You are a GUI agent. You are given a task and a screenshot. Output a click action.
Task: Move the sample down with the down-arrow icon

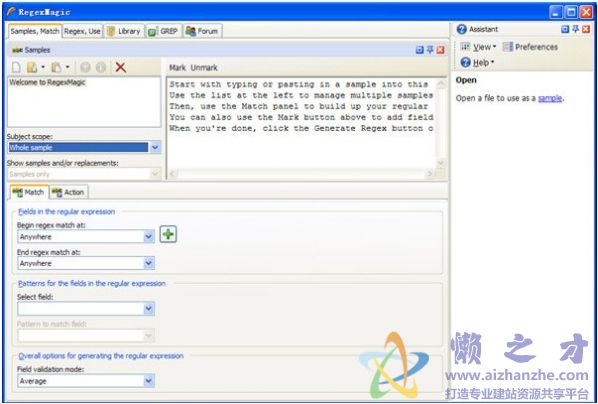[x=101, y=68]
